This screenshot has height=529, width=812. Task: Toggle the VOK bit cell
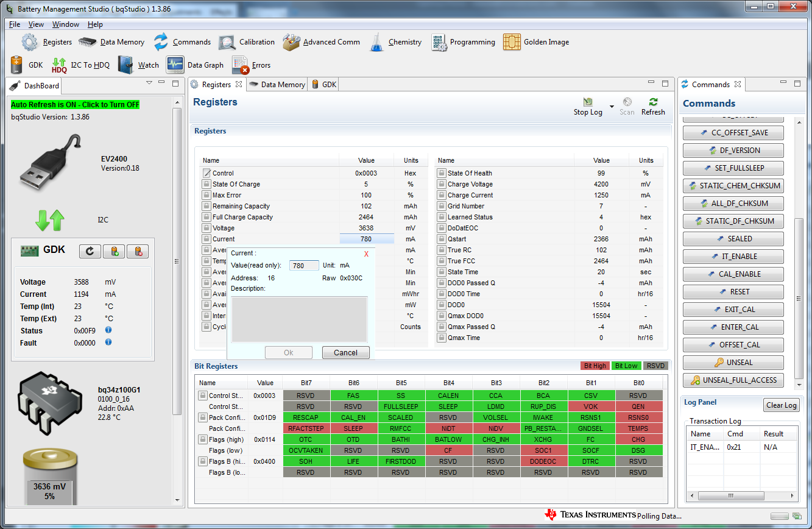pyautogui.click(x=591, y=407)
